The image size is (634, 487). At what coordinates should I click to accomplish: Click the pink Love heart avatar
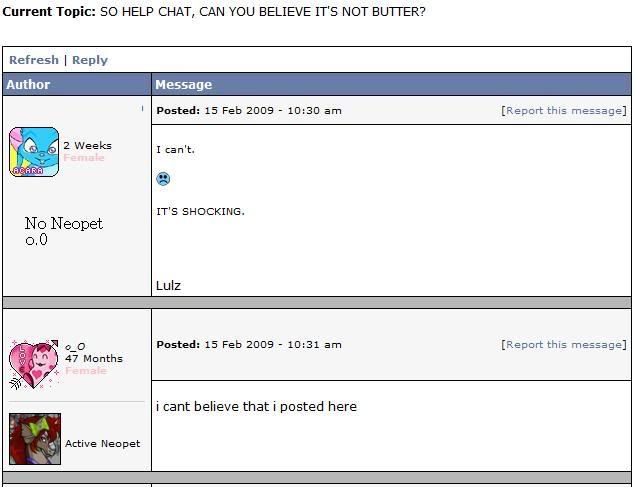tap(34, 364)
